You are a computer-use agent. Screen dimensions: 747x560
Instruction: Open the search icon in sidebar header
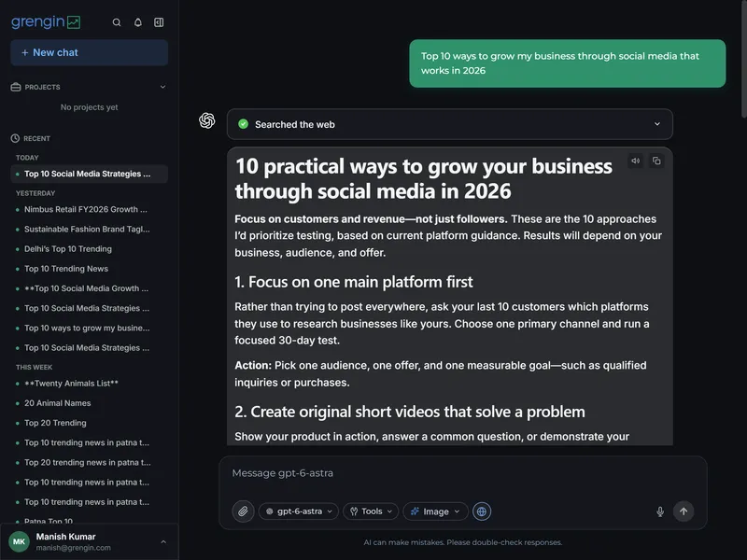pos(116,22)
